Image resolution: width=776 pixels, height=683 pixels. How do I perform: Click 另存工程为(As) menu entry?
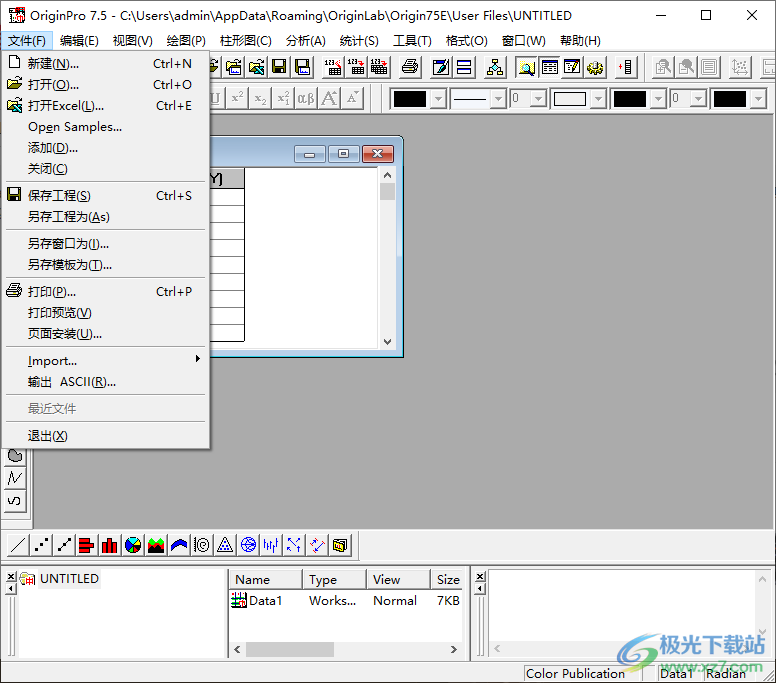[106, 217]
